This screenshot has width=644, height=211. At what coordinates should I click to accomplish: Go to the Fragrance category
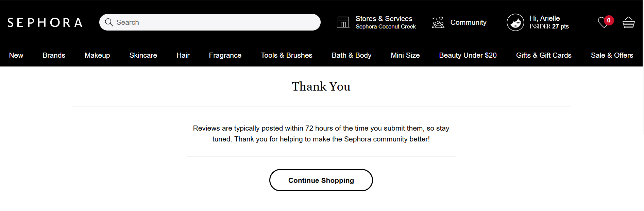point(225,55)
